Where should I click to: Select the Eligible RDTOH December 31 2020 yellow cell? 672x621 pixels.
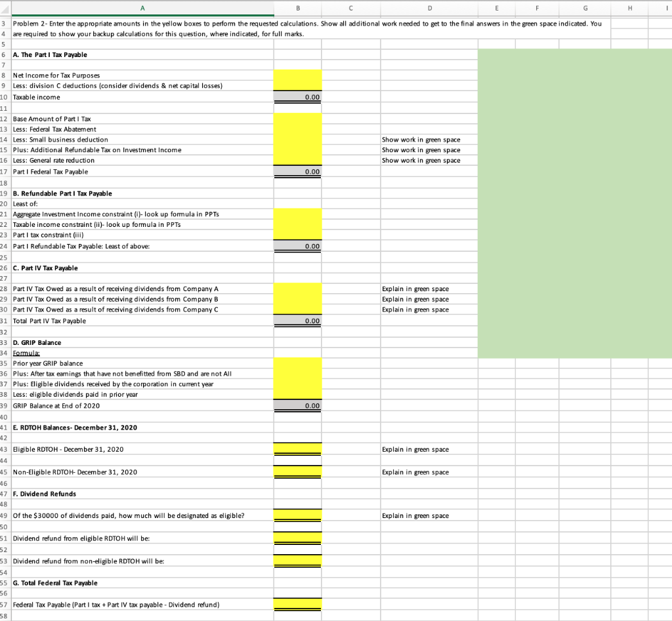point(297,449)
